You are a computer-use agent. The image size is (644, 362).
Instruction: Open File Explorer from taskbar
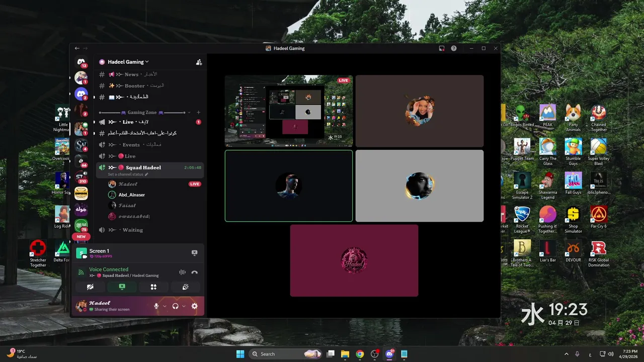coord(345,354)
